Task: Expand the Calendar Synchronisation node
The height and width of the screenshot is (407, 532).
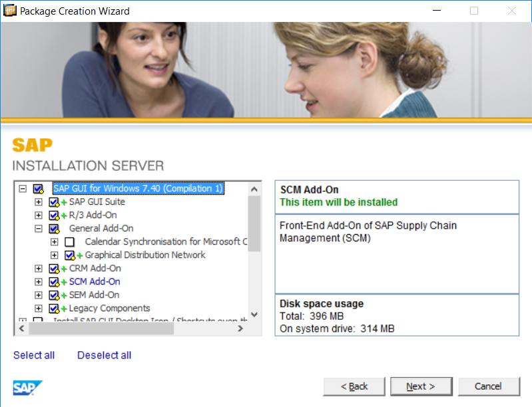Action: pyautogui.click(x=55, y=242)
